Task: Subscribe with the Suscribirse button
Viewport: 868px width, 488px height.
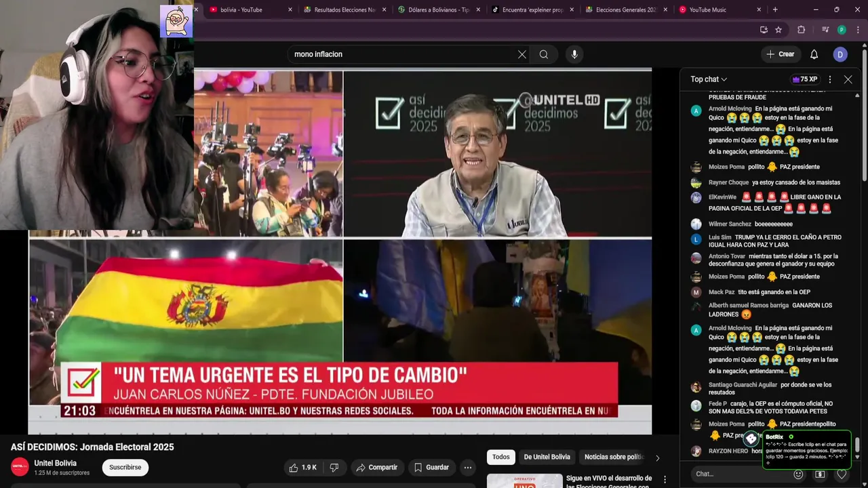Action: click(125, 468)
